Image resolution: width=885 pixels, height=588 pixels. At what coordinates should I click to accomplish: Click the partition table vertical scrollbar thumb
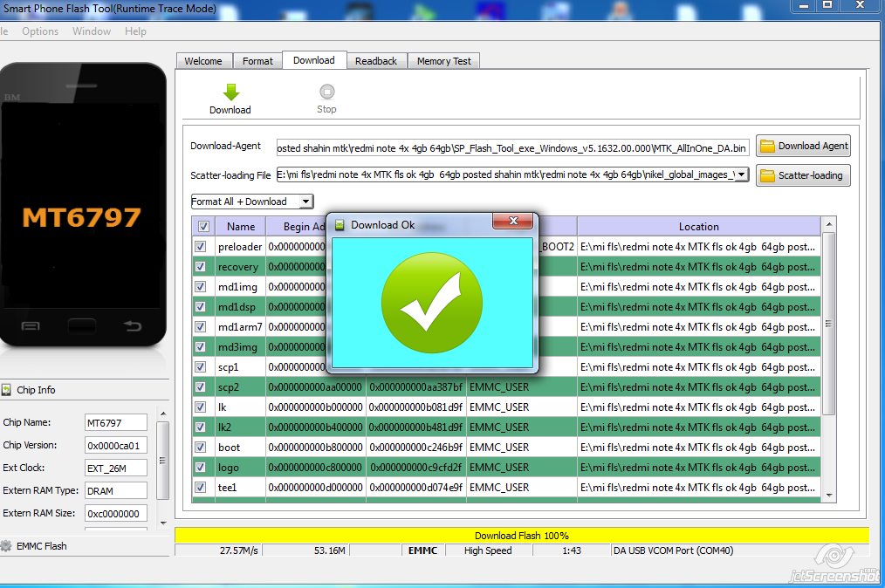(828, 324)
